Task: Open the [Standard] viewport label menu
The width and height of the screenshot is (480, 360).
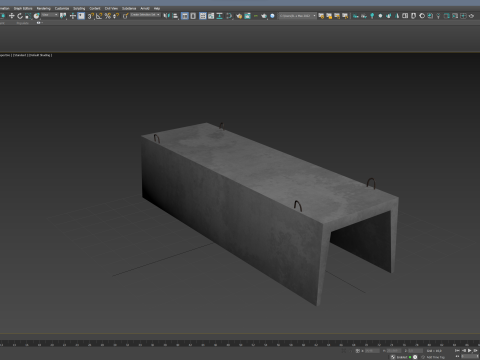Action: pyautogui.click(x=20, y=55)
